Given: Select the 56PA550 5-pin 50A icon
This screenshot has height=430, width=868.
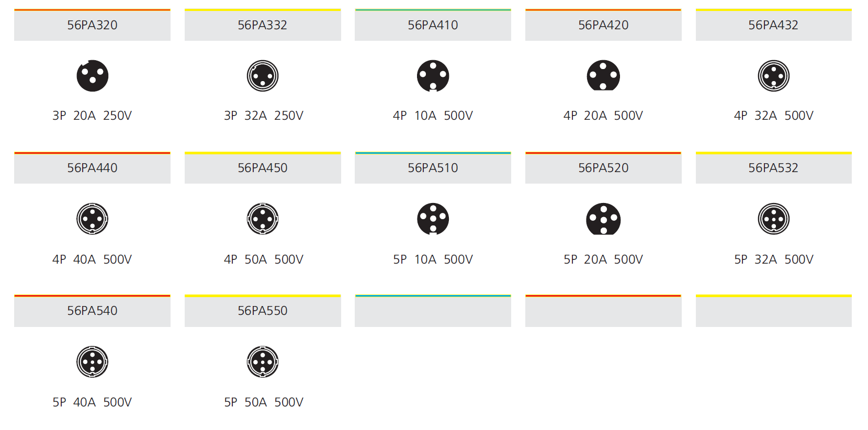Looking at the screenshot, I should (x=263, y=361).
